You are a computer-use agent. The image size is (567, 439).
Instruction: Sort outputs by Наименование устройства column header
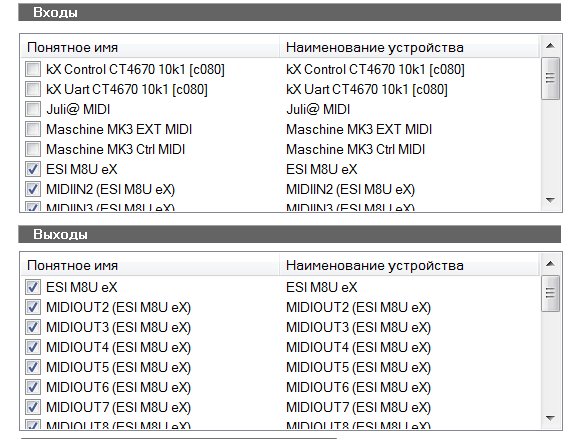(x=409, y=265)
